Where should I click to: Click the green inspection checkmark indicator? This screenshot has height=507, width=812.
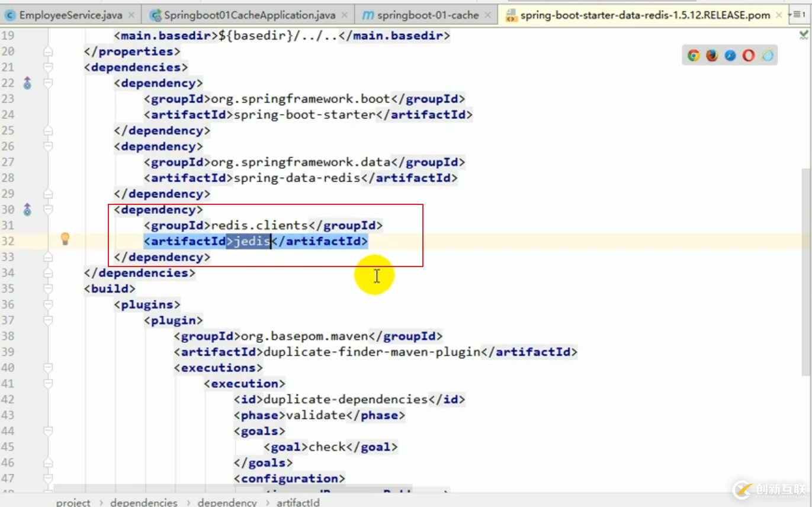(804, 36)
